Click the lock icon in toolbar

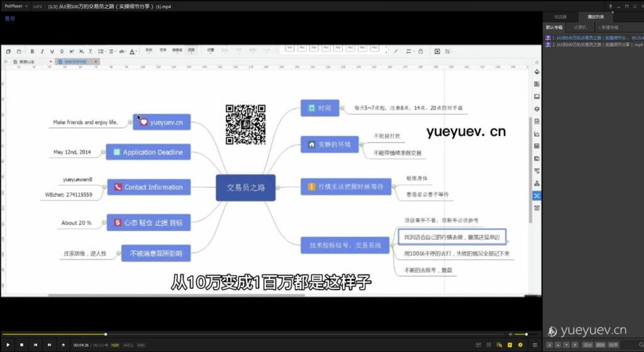pyautogui.click(x=421, y=52)
